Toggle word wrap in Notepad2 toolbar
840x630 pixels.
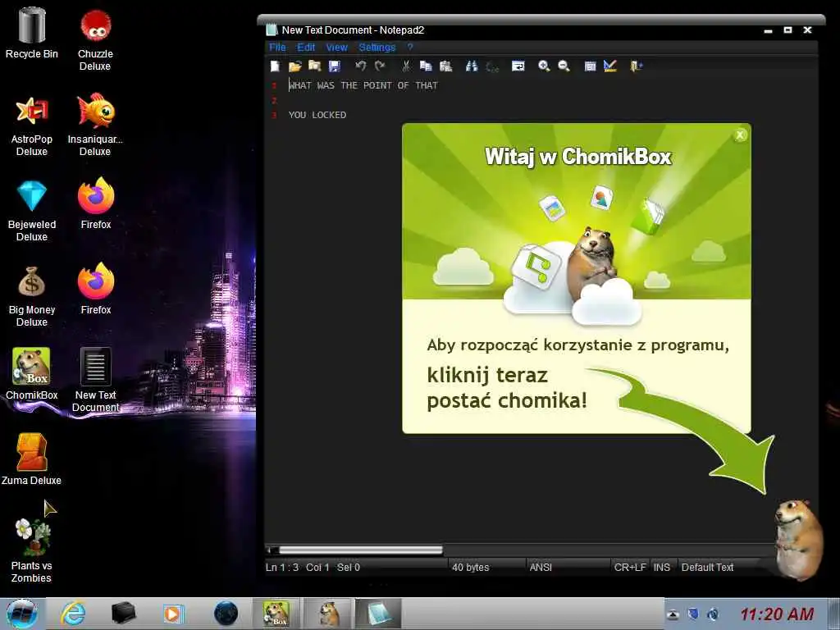[518, 66]
